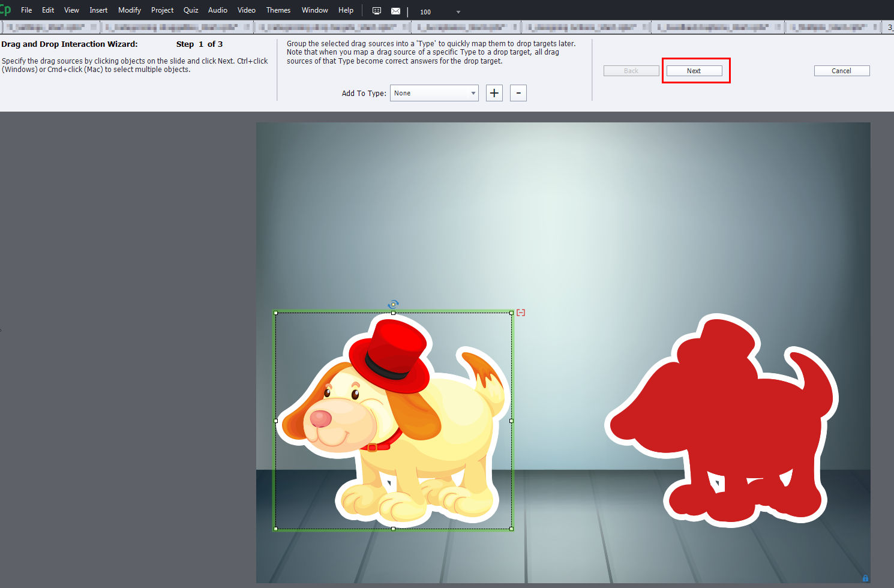Open the Quiz menu
The width and height of the screenshot is (894, 588).
pyautogui.click(x=190, y=10)
